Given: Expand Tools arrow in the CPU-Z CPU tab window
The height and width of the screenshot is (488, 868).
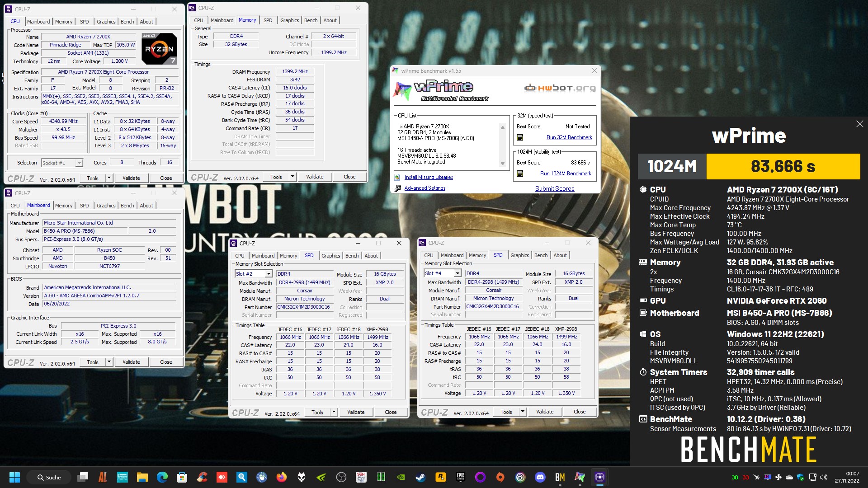Looking at the screenshot, I should click(109, 178).
